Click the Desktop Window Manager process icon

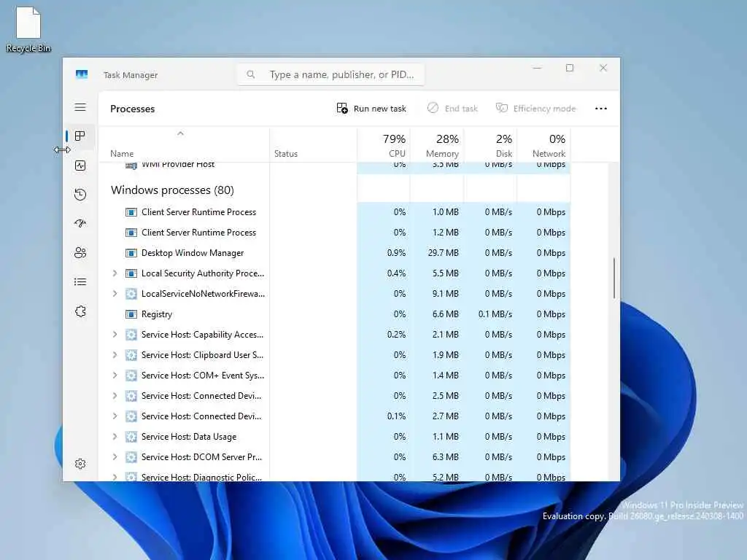click(x=131, y=253)
